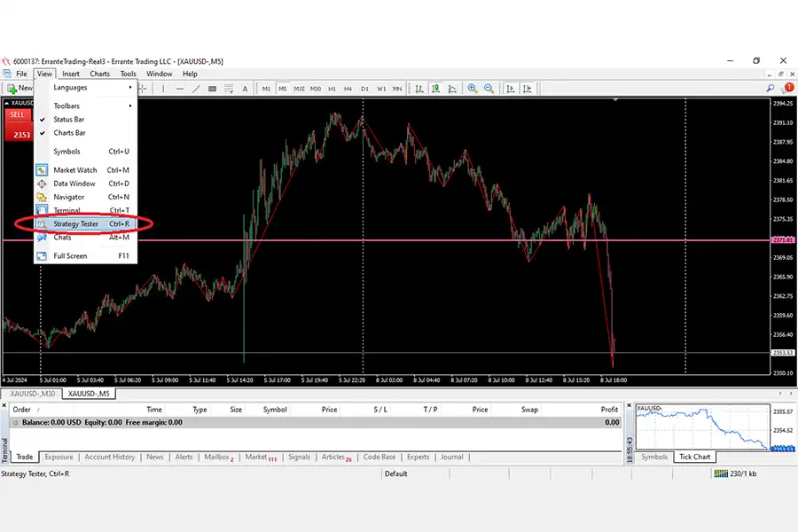798x532 pixels.
Task: Click the Full Screen icon in View menu
Action: coord(42,256)
